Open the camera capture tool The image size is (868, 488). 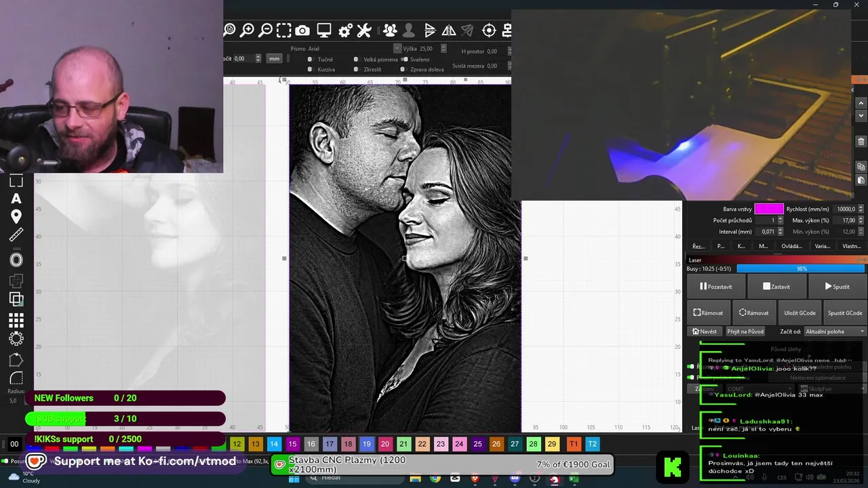coord(302,30)
